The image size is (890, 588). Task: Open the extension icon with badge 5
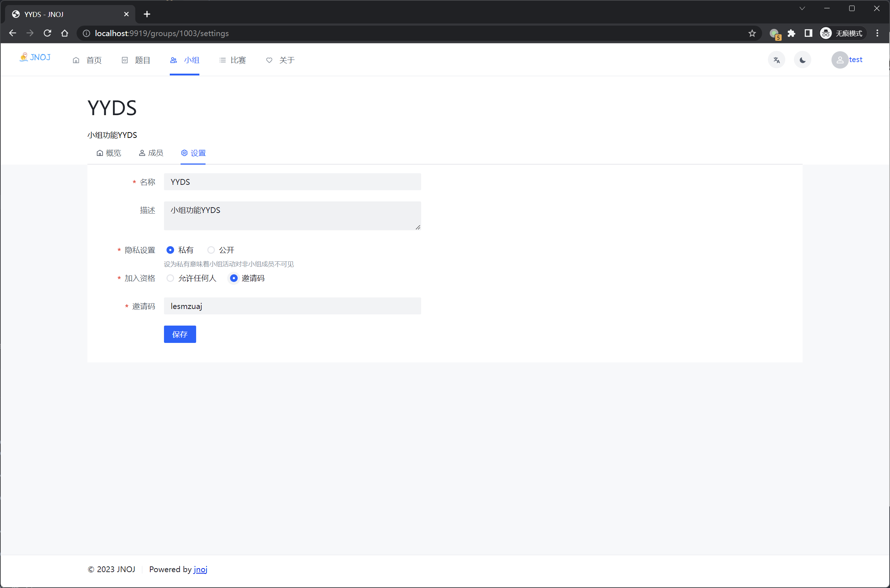point(775,34)
